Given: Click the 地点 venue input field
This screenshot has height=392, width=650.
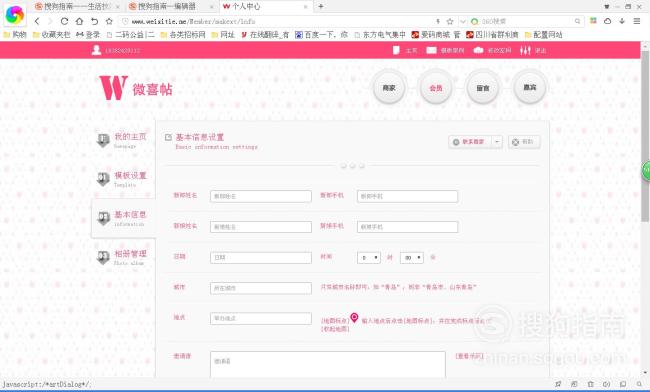Looking at the screenshot, I should pyautogui.click(x=261, y=318).
